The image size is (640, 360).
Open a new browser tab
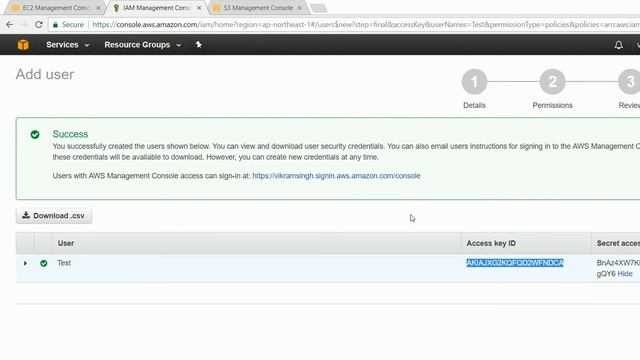coord(319,8)
